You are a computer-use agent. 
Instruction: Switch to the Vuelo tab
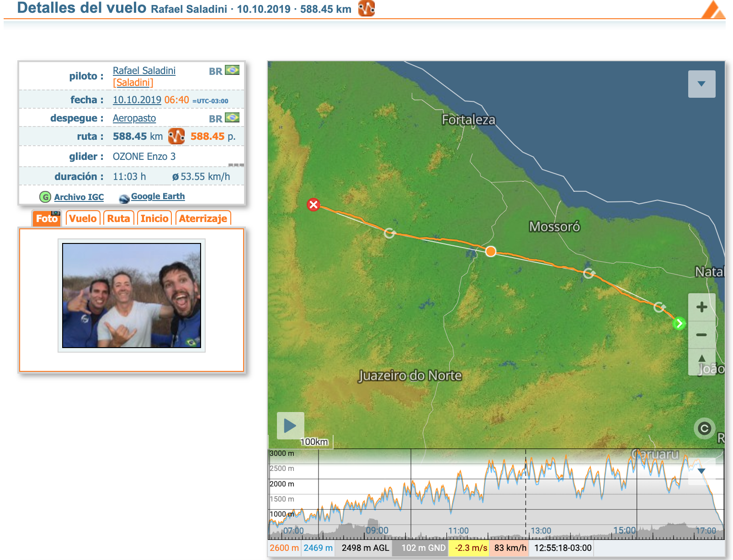(x=83, y=218)
